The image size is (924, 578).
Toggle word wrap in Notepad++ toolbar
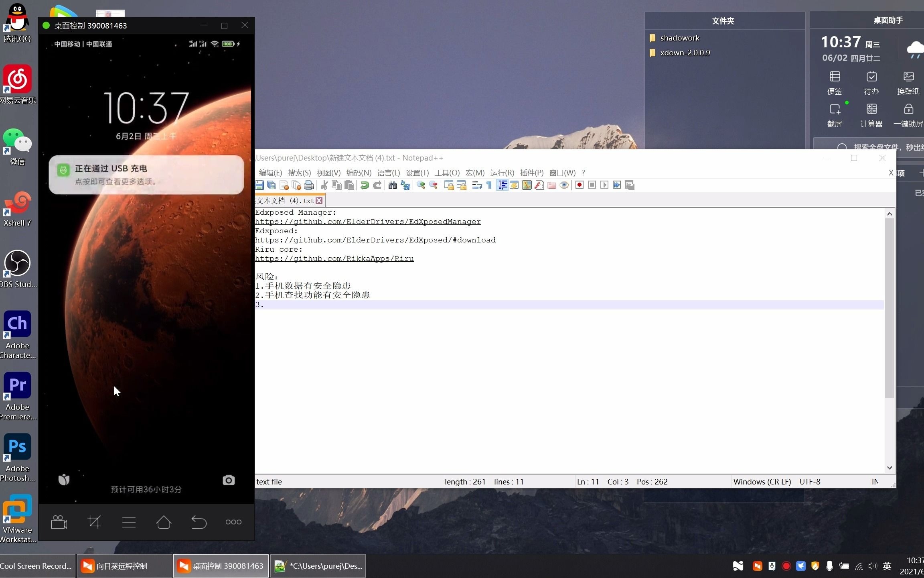477,185
